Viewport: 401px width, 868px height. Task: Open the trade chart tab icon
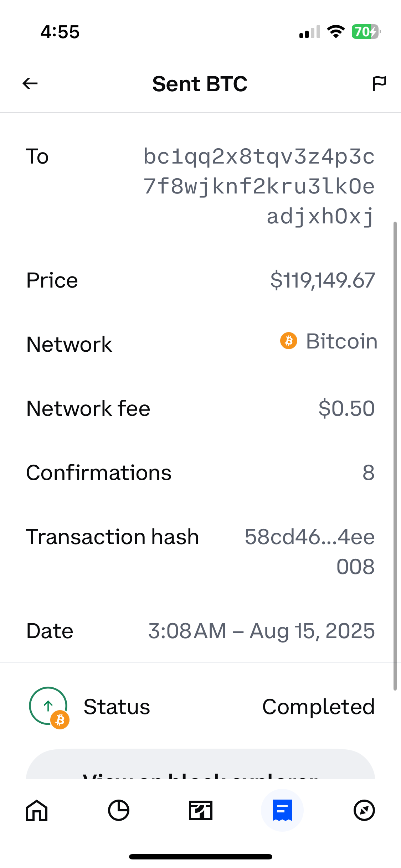click(200, 810)
